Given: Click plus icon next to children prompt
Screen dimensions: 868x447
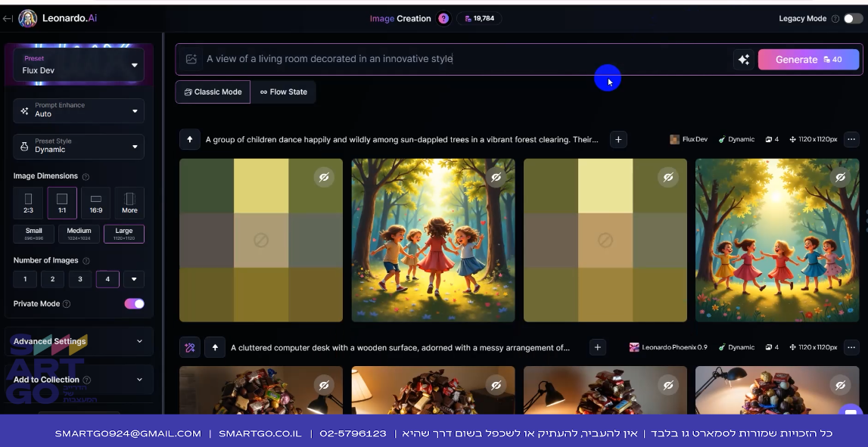Looking at the screenshot, I should coord(618,139).
